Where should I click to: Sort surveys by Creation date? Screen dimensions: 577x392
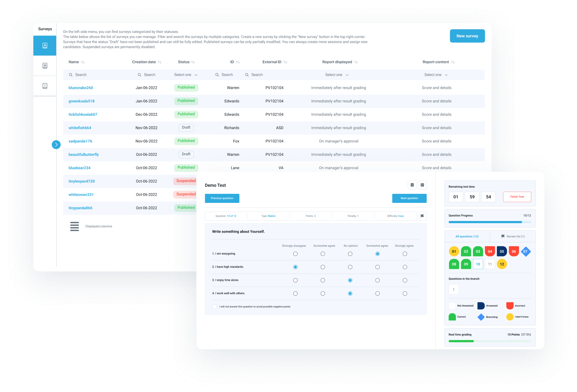(159, 62)
